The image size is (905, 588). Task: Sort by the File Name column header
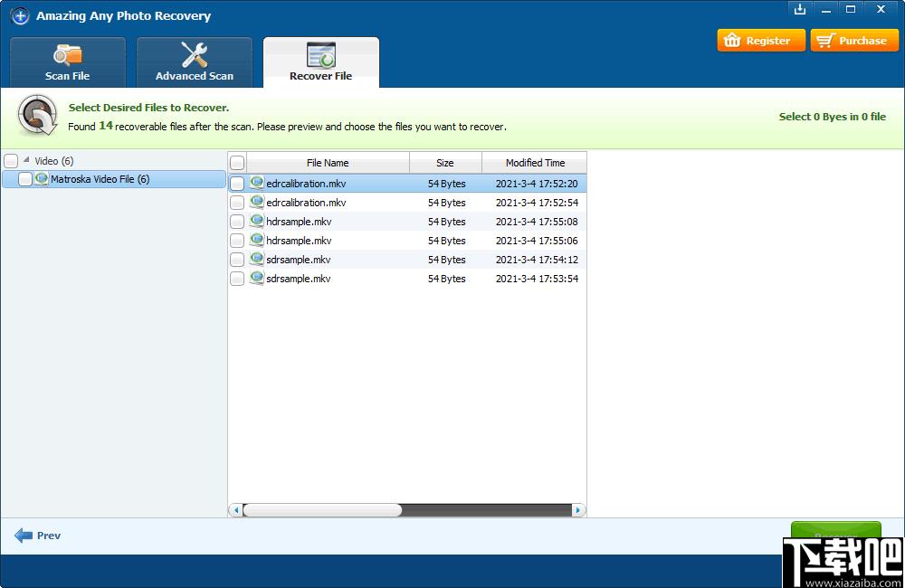click(328, 163)
